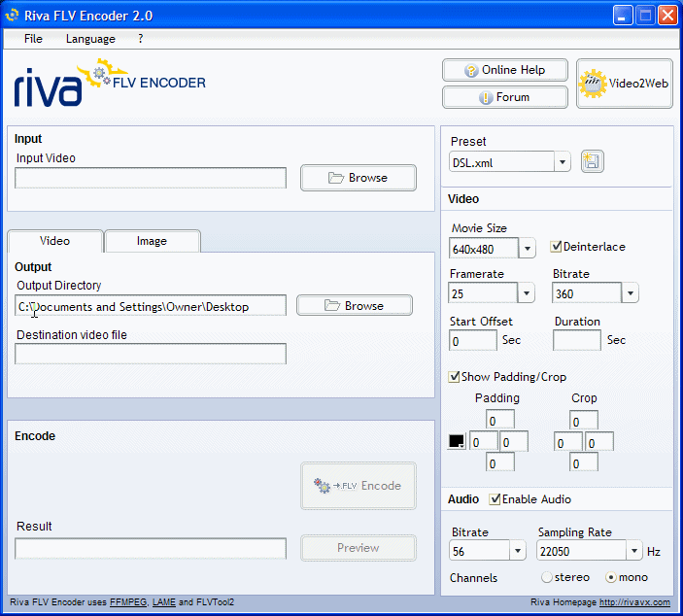Click the Riva title bar application icon
The image size is (683, 616).
tap(12, 16)
